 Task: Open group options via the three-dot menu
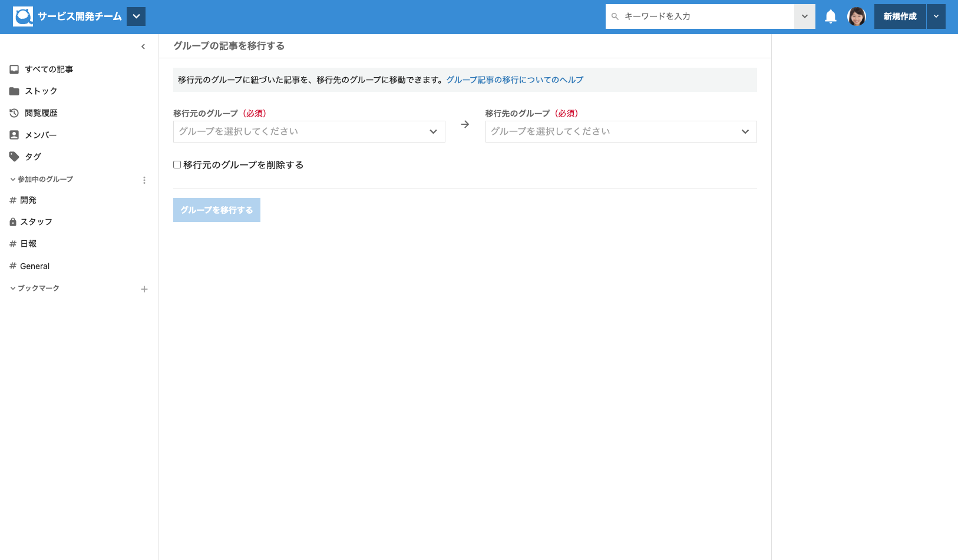coord(144,180)
